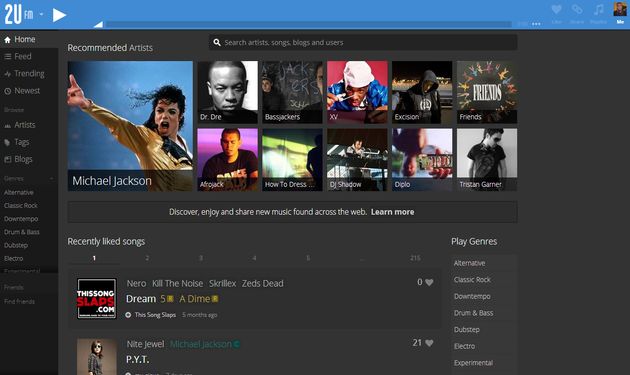
Task: Select Classic Rock genre in sidebar
Action: (x=20, y=205)
